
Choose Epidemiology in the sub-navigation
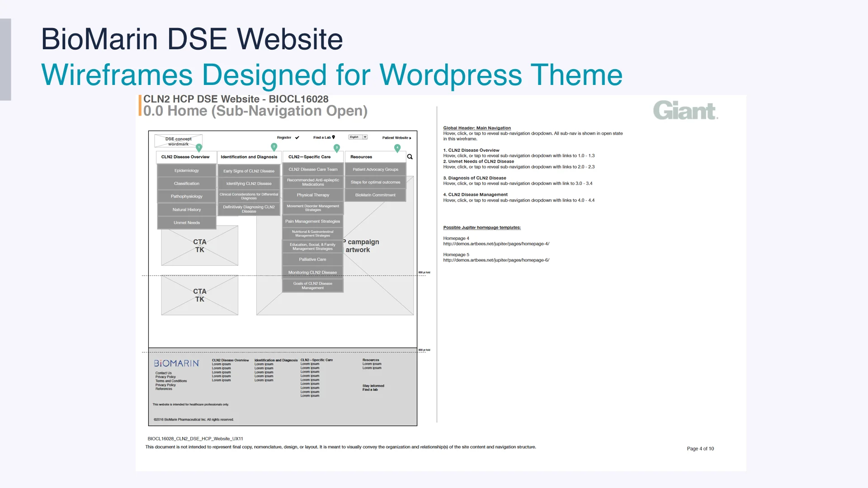pos(186,171)
